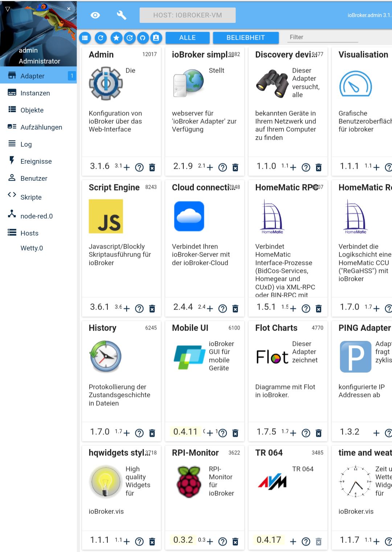
Task: Delete the Cloud connection adapter
Action: pos(235,308)
